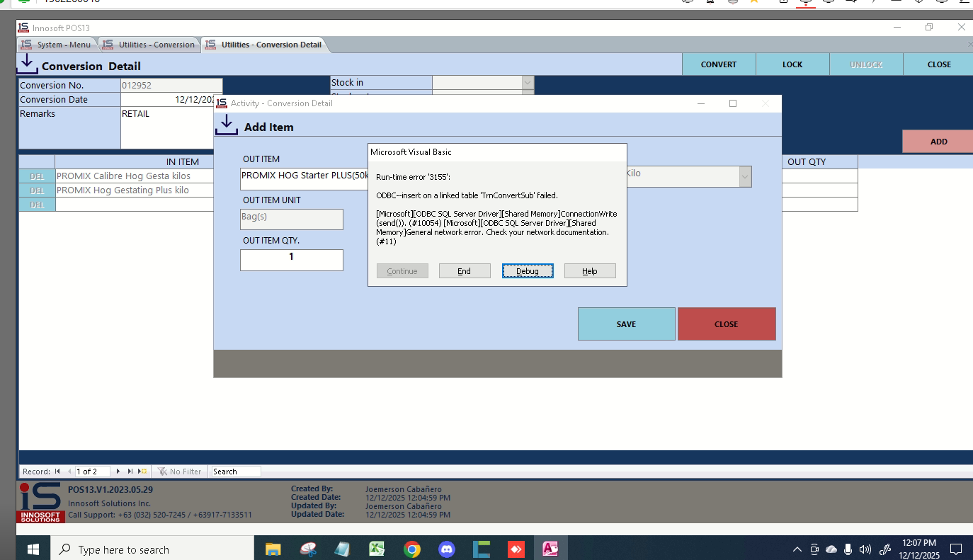Go to first record navigation arrow
The width and height of the screenshot is (973, 560).
(57, 472)
